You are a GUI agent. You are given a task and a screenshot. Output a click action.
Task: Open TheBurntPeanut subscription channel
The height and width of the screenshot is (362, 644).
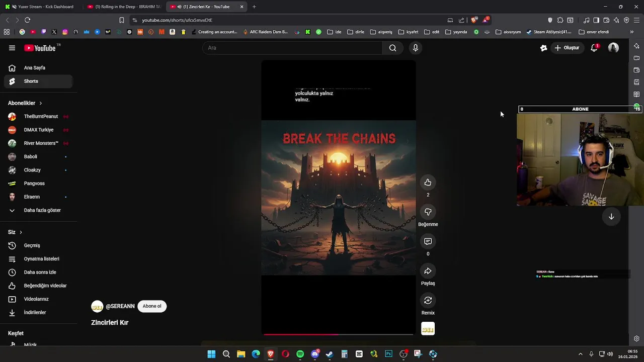pyautogui.click(x=38, y=116)
